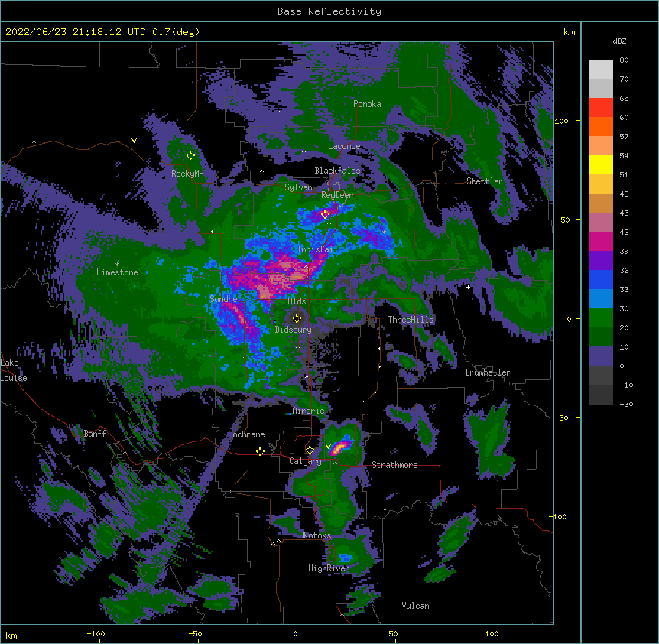The width and height of the screenshot is (659, 644).
Task: Click the Didsbury town label
Action: click(294, 330)
